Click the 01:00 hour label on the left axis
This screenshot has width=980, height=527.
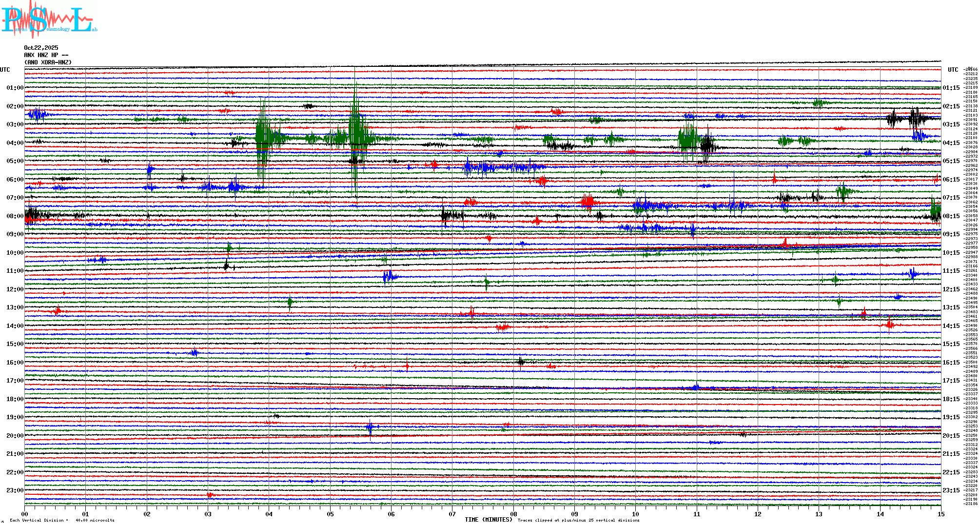[x=15, y=88]
